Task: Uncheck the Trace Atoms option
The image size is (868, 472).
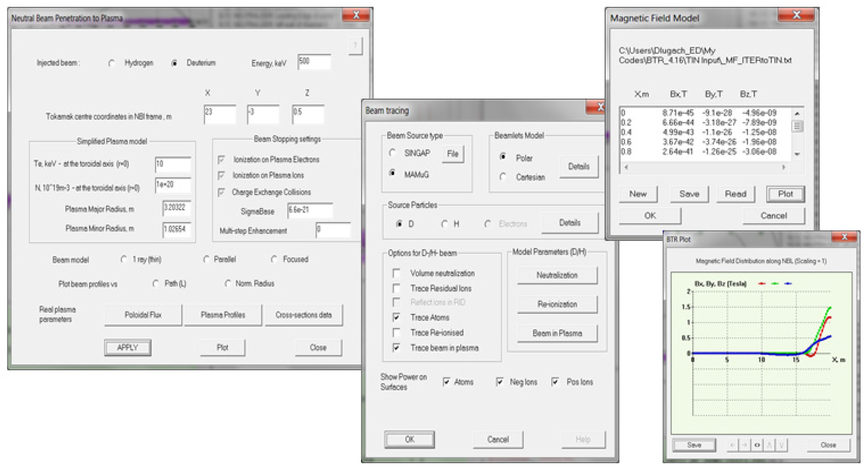Action: [397, 317]
